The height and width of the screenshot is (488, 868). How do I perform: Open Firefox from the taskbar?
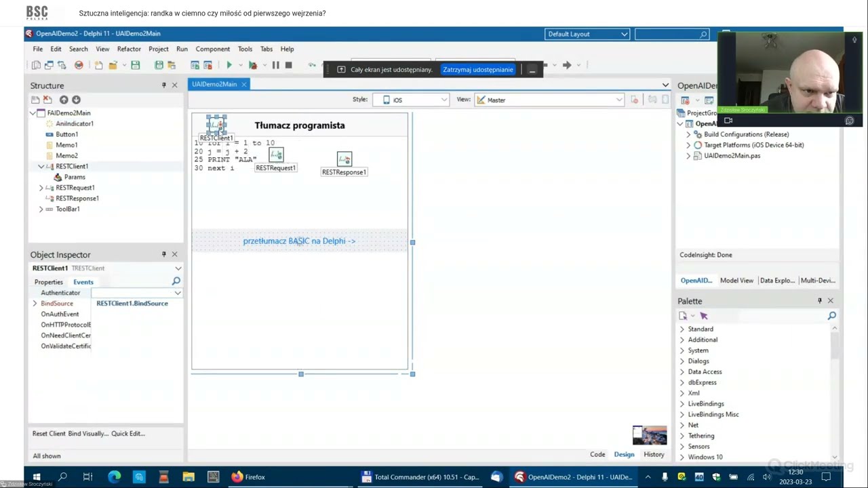248,477
